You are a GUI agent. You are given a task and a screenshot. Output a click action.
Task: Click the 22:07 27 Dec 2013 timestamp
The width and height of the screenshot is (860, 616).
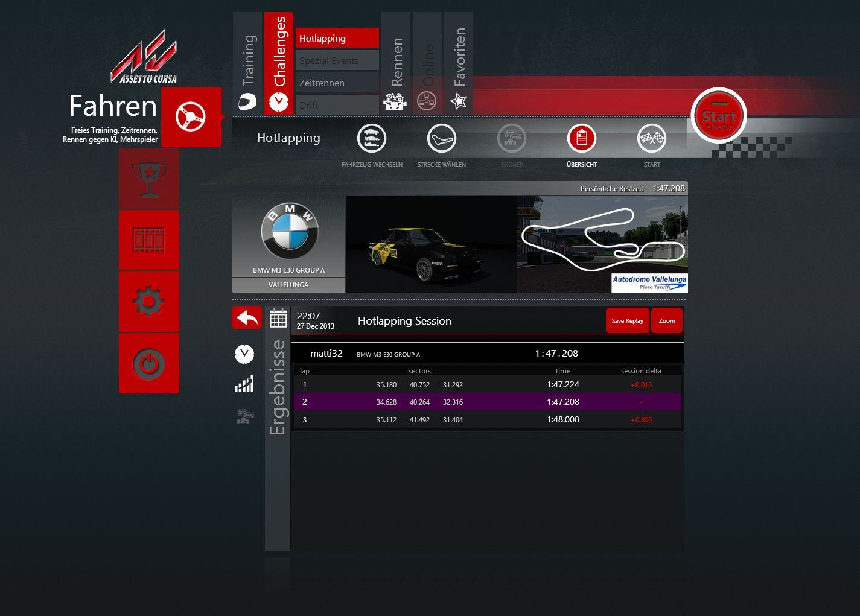pos(316,320)
